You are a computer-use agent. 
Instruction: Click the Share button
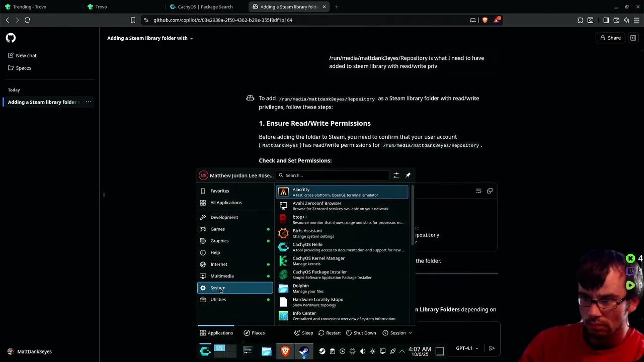610,38
